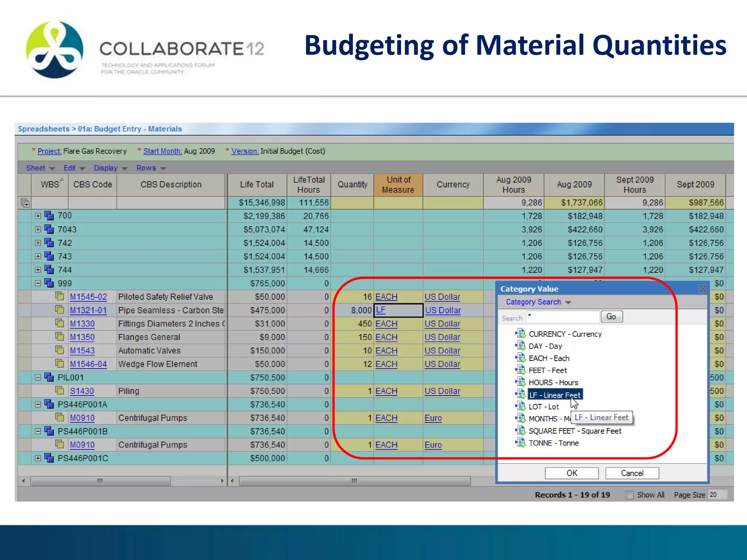Screen dimensions: 747x560
Task: Click the left pane horizontal scrollbar thumb
Action: [x=100, y=481]
